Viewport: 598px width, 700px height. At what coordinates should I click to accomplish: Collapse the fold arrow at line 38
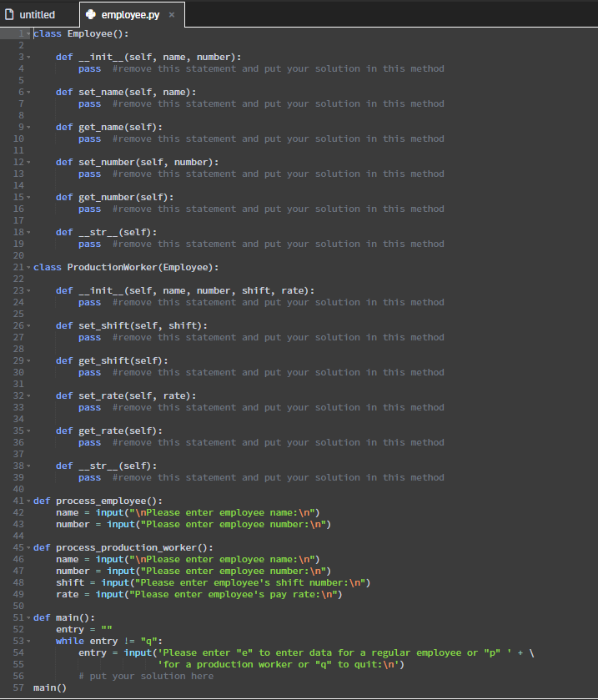click(28, 466)
